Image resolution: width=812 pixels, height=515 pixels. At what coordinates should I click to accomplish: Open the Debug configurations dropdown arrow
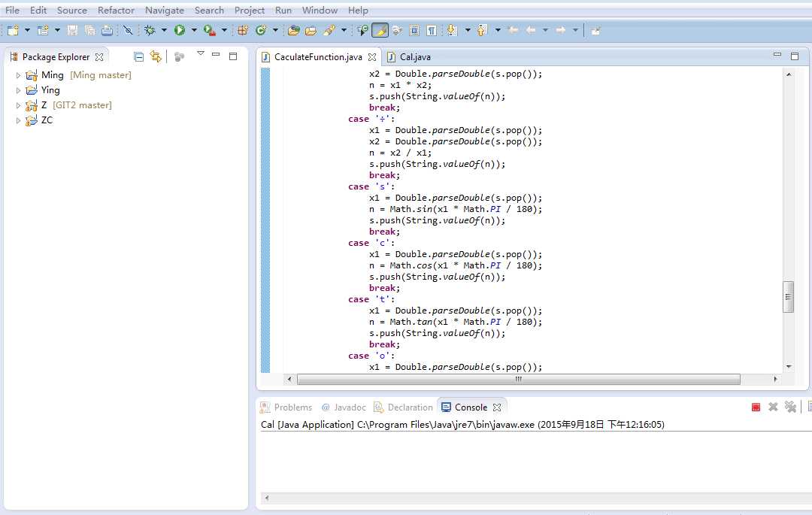(x=164, y=31)
